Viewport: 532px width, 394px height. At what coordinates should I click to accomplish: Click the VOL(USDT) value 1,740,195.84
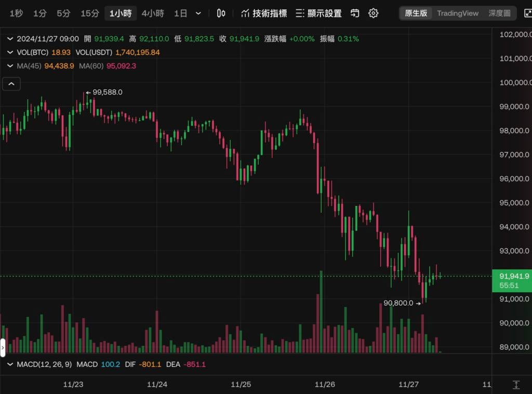(x=137, y=52)
